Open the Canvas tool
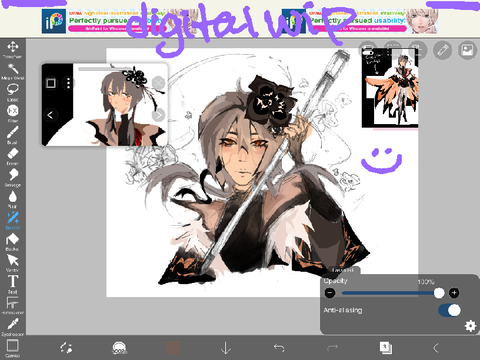Viewport: 480px width, 360px height. click(x=13, y=348)
